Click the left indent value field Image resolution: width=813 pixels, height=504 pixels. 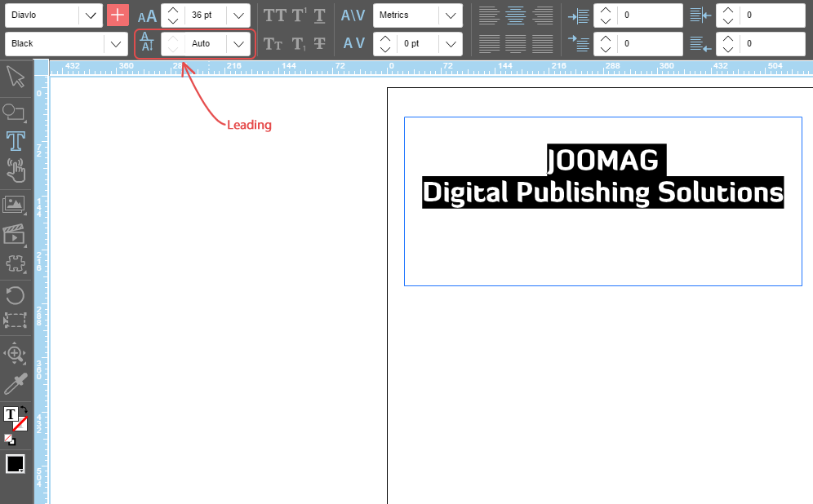click(650, 15)
